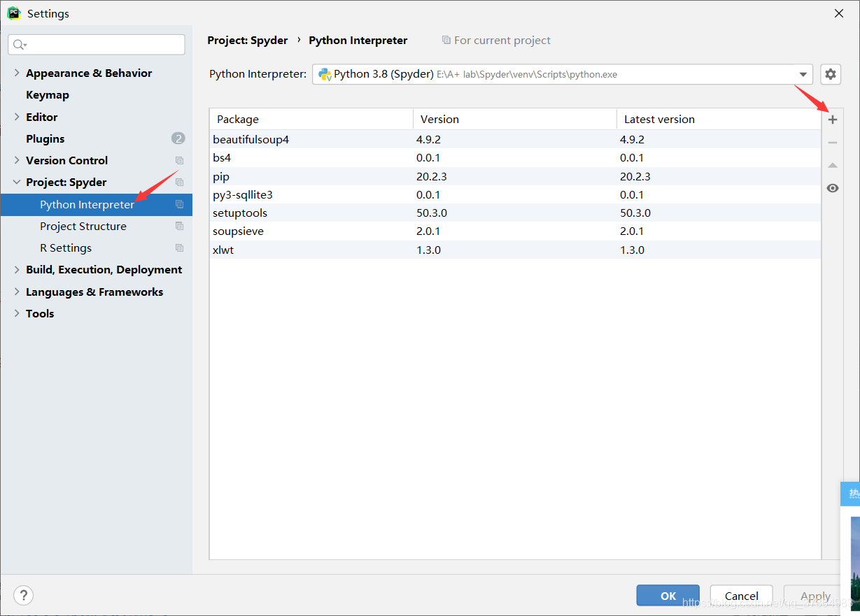The image size is (860, 616).
Task: Click the OK button
Action: coord(668,596)
